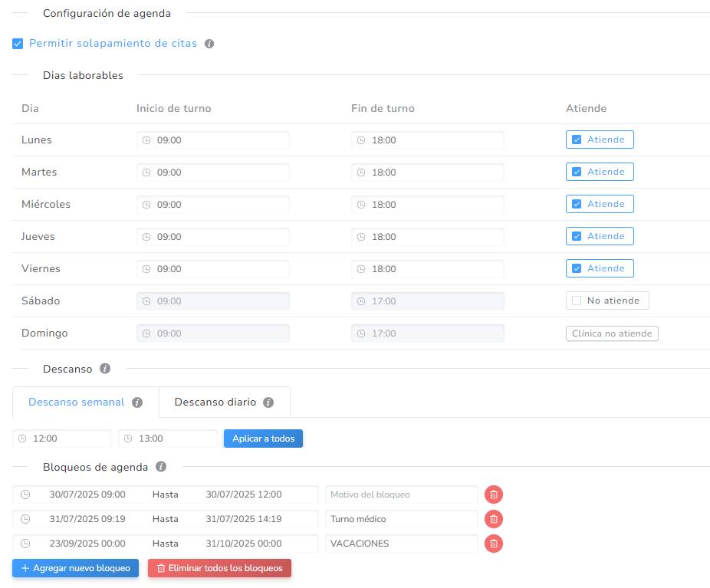
Task: Click the Domingo row label
Action: click(44, 333)
